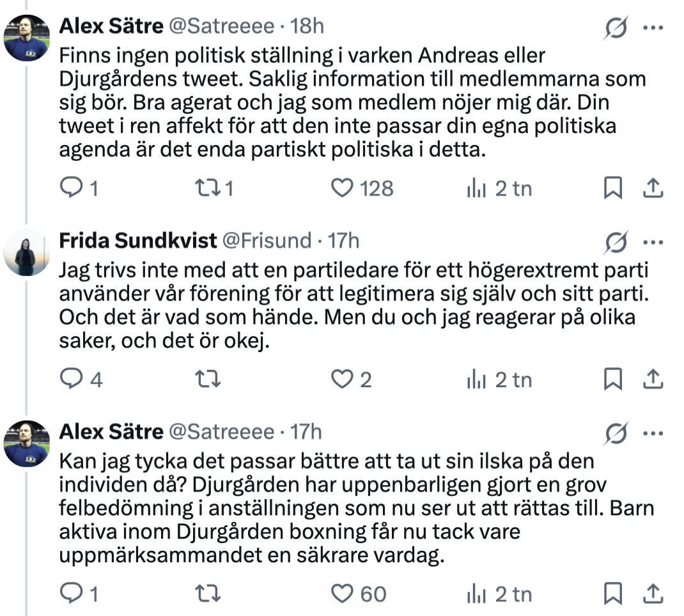This screenshot has width=684, height=616.
Task: Like Frida Sundkvist's tweet with 2 likes
Action: coord(342,379)
